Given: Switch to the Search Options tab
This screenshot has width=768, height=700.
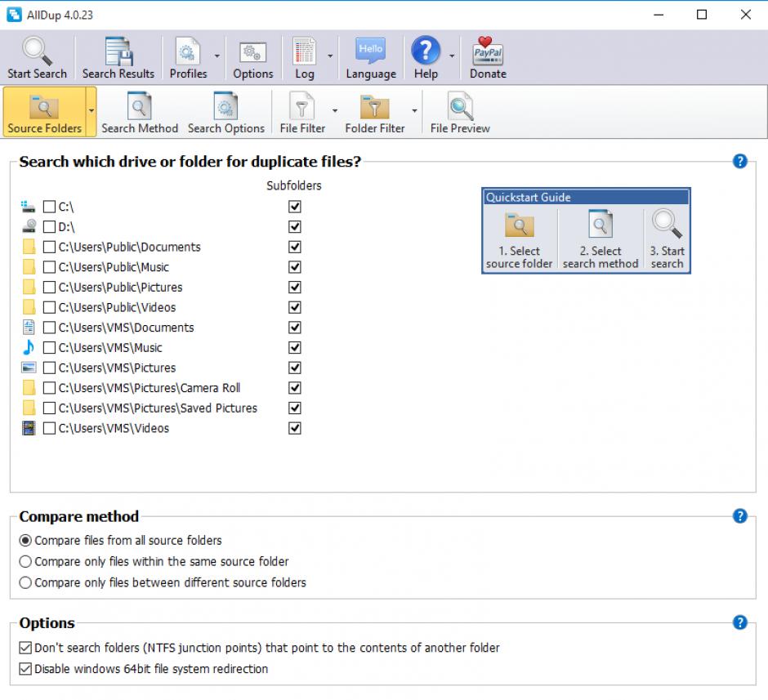Looking at the screenshot, I should [225, 113].
